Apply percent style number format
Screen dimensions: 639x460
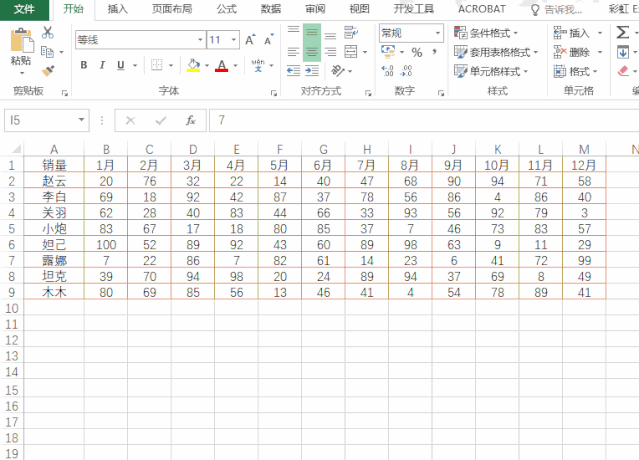coord(416,52)
